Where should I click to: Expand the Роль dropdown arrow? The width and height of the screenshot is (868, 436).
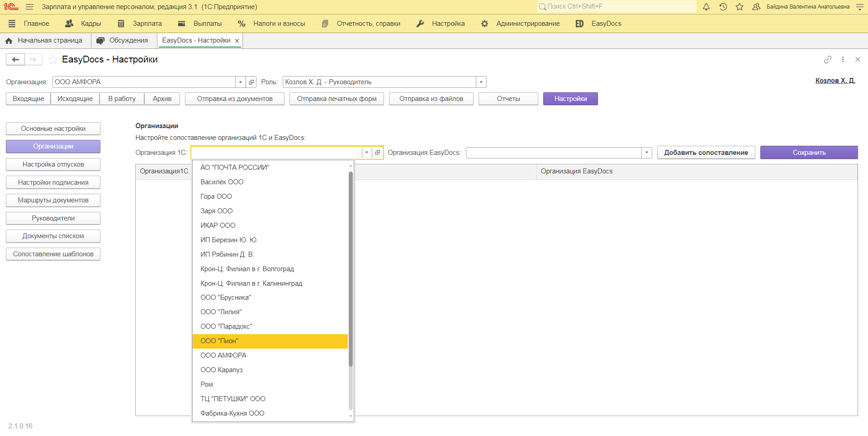[481, 82]
